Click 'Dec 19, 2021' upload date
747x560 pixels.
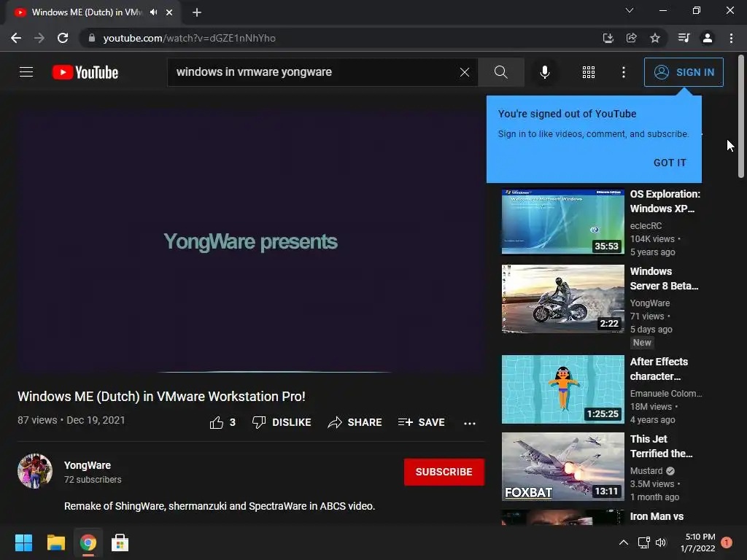(x=96, y=420)
